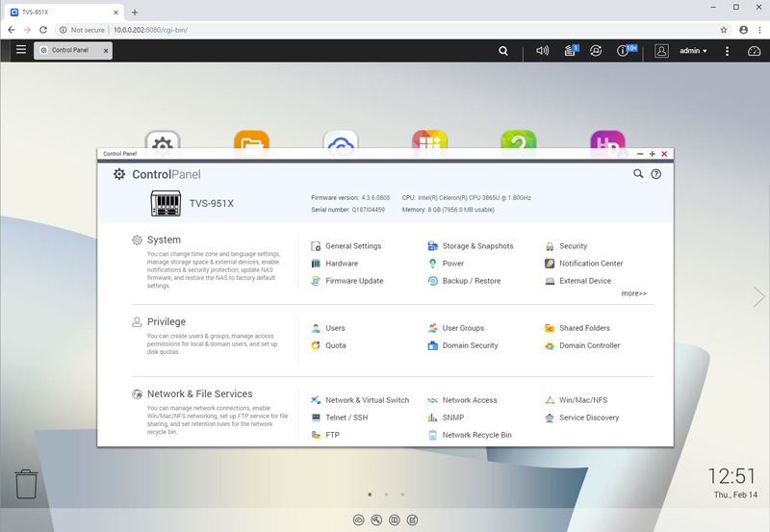Click the SNMP icon

(432, 418)
